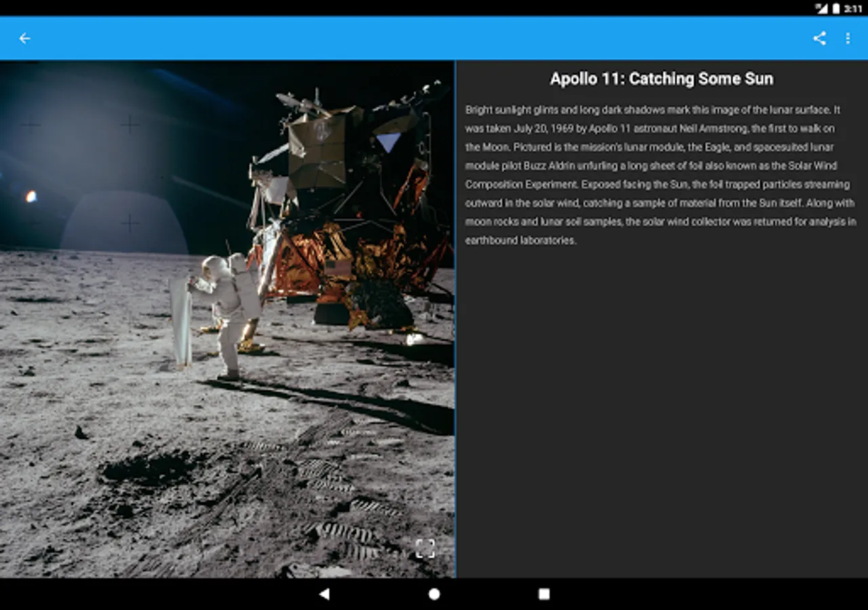Tap the 2:11 clock in status bar

(x=853, y=8)
